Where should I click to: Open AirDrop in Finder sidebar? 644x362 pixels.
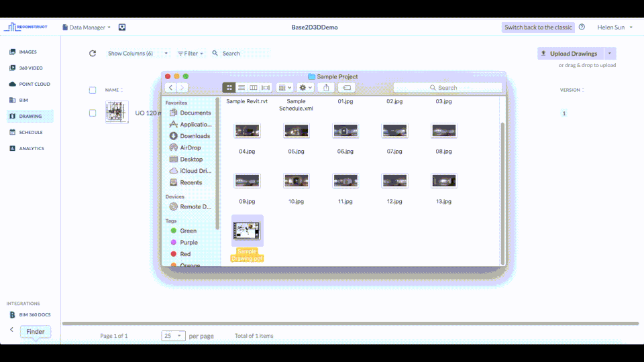click(x=186, y=147)
